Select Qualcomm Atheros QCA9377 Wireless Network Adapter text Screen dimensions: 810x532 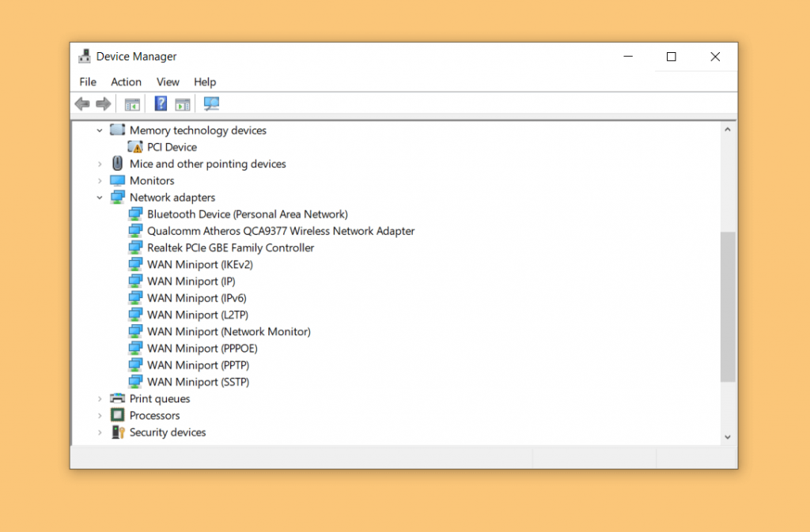[281, 231]
